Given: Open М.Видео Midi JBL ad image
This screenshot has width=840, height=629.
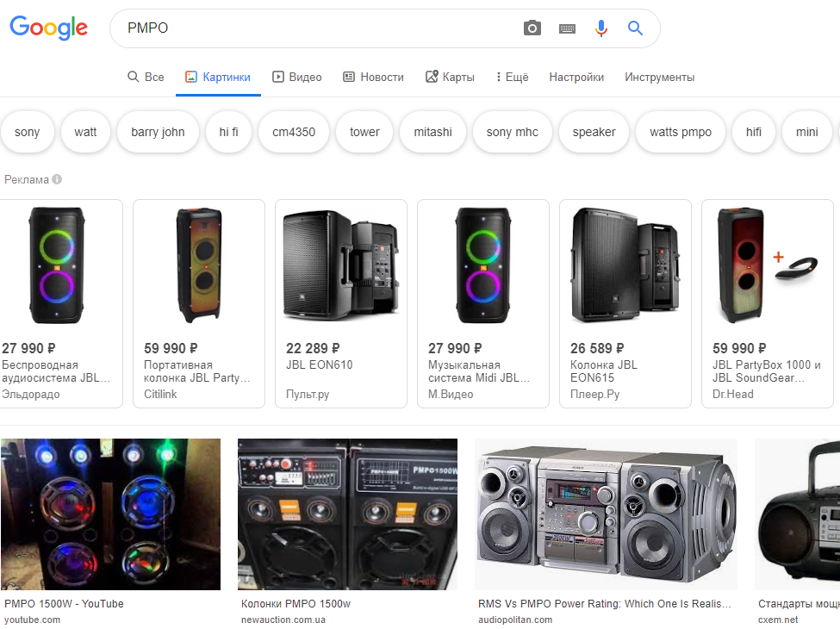Looking at the screenshot, I should (483, 265).
